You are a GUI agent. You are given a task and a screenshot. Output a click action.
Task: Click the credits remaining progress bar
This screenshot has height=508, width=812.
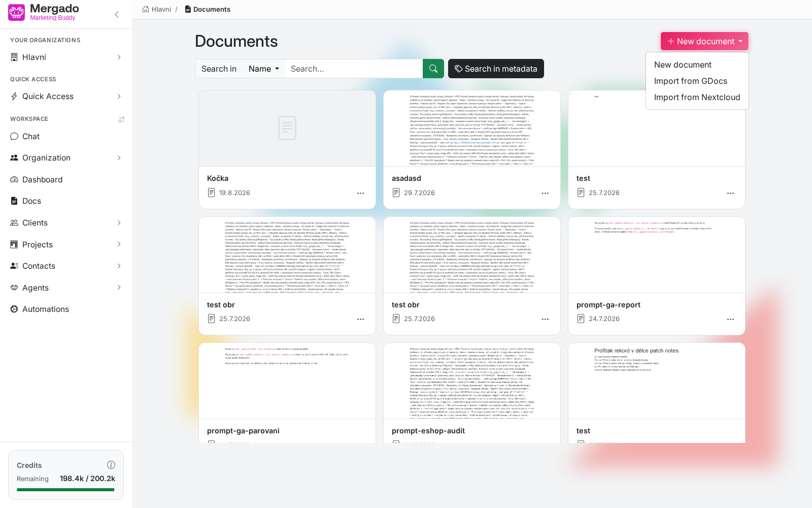click(x=66, y=490)
